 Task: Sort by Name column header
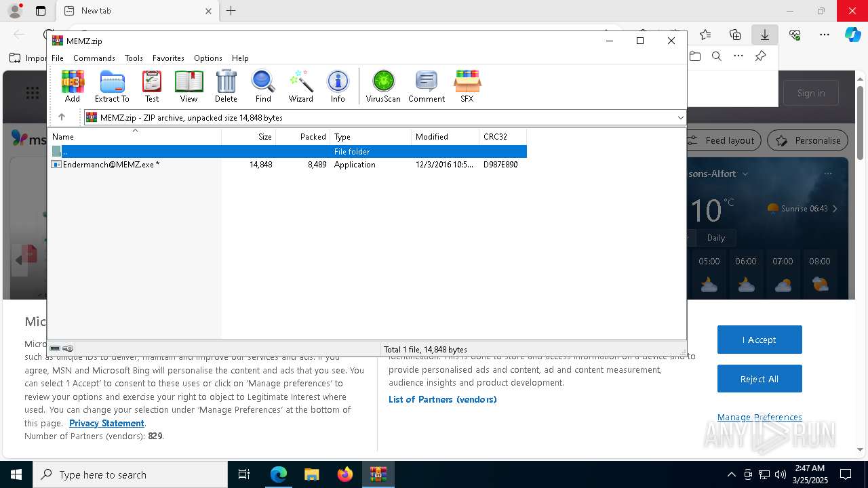click(135, 136)
